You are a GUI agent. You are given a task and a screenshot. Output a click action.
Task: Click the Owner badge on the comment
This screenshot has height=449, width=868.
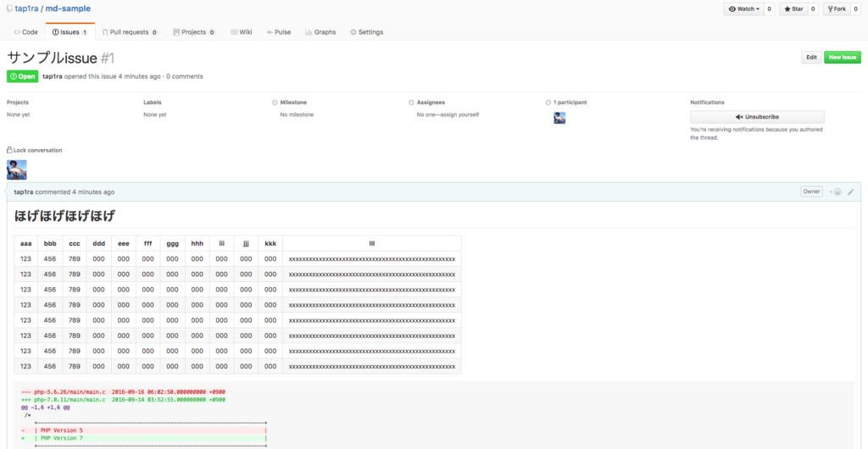[811, 191]
